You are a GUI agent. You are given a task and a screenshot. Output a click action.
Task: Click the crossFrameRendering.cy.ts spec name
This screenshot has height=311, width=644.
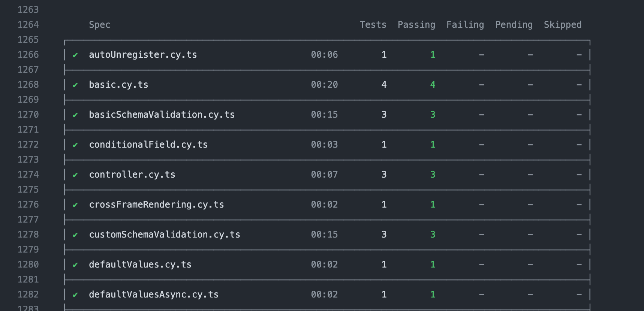click(x=156, y=205)
